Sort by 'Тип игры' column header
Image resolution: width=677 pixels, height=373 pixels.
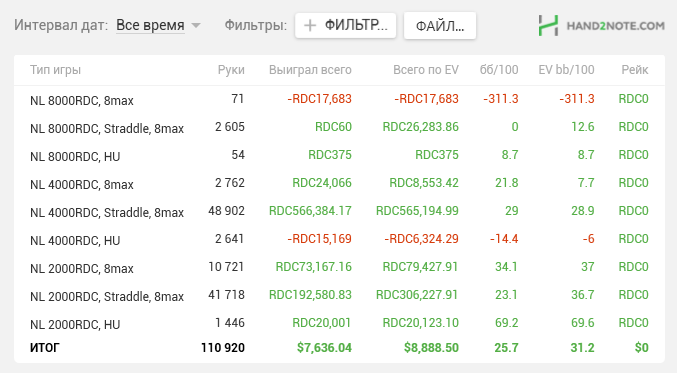coord(55,70)
